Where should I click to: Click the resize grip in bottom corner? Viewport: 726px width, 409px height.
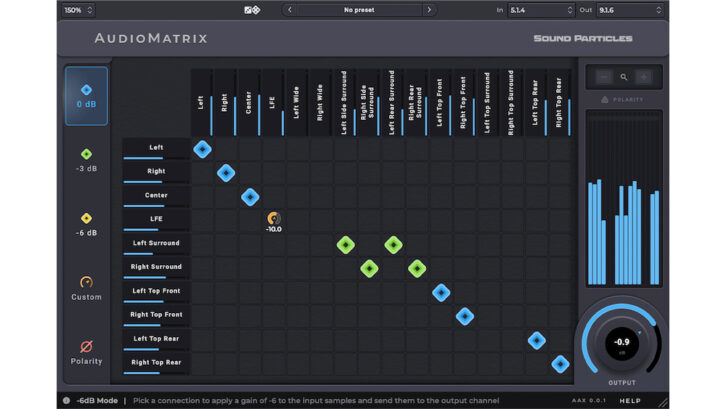(x=663, y=403)
